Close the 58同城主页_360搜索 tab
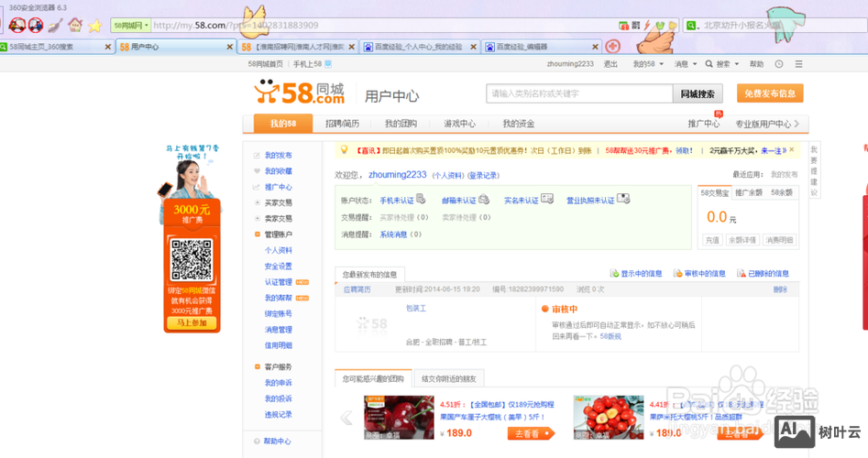The image size is (868, 458). (108, 47)
